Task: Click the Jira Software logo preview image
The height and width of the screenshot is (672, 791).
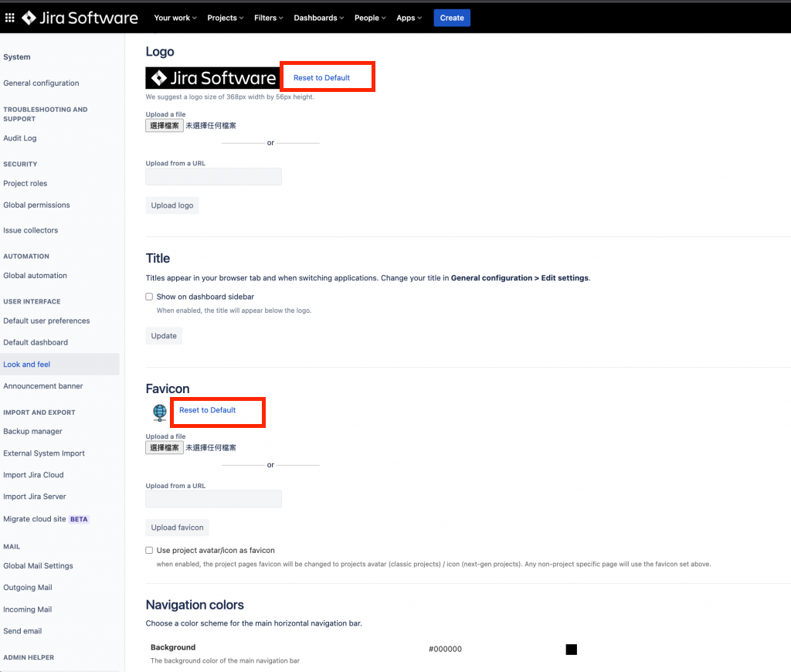Action: pos(212,78)
